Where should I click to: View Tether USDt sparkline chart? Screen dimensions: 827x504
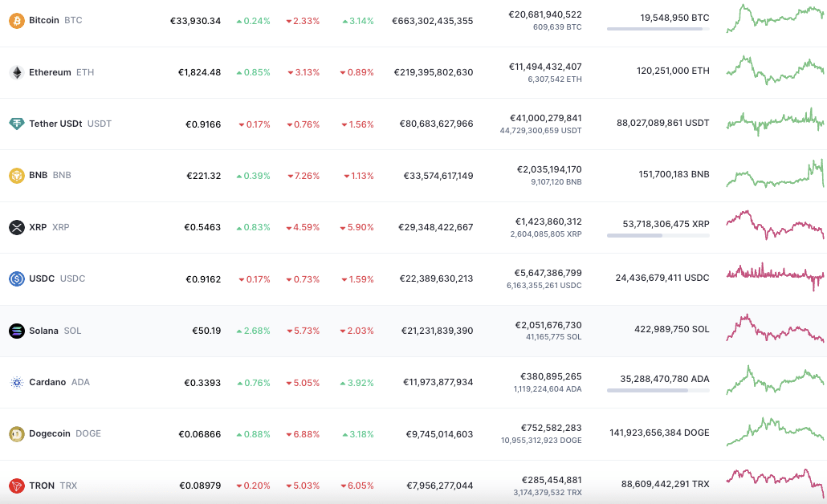[x=775, y=122]
